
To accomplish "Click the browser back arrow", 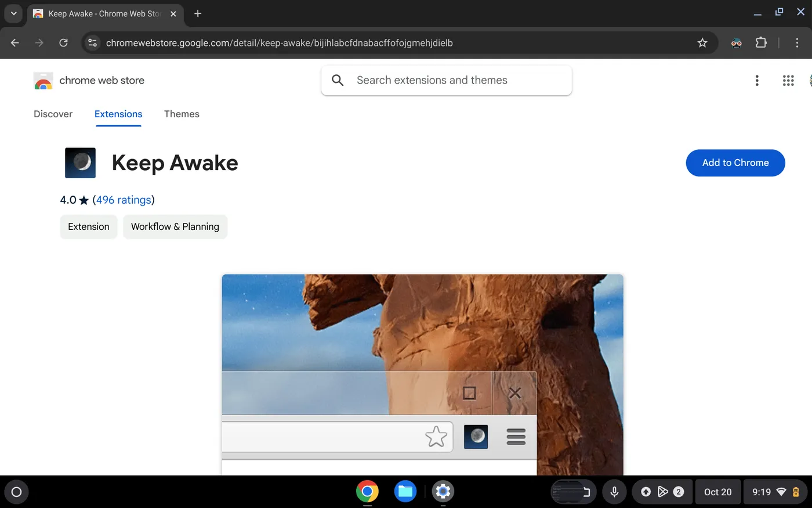I will [x=15, y=42].
